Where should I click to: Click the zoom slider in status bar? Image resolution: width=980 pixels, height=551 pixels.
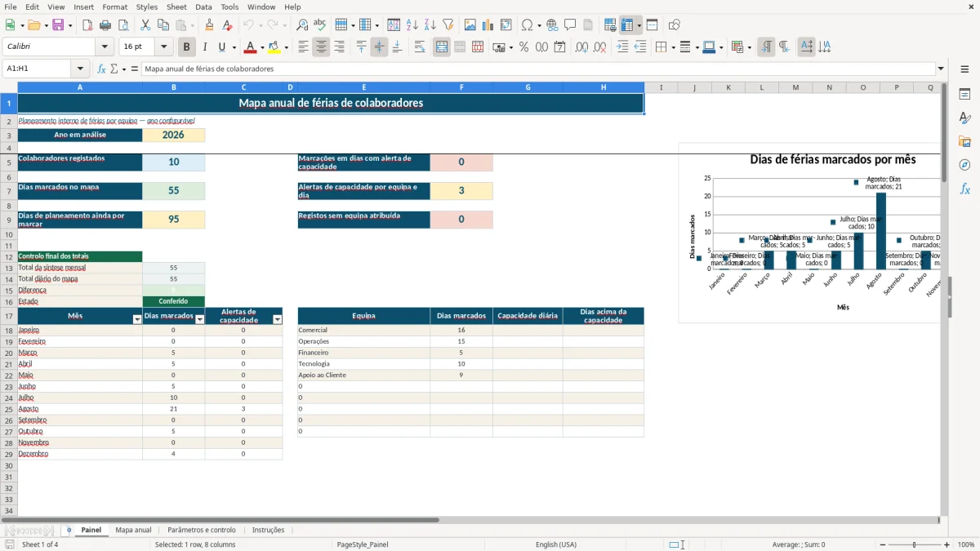click(914, 544)
